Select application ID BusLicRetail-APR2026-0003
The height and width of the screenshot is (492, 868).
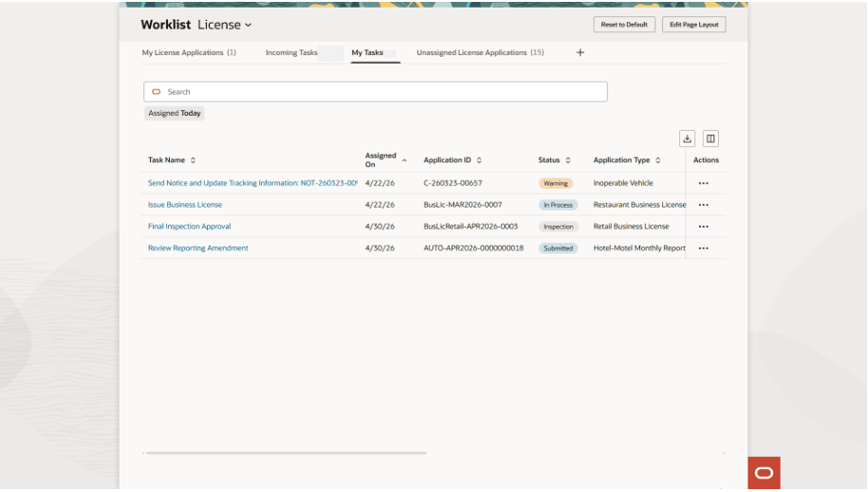coord(471,227)
